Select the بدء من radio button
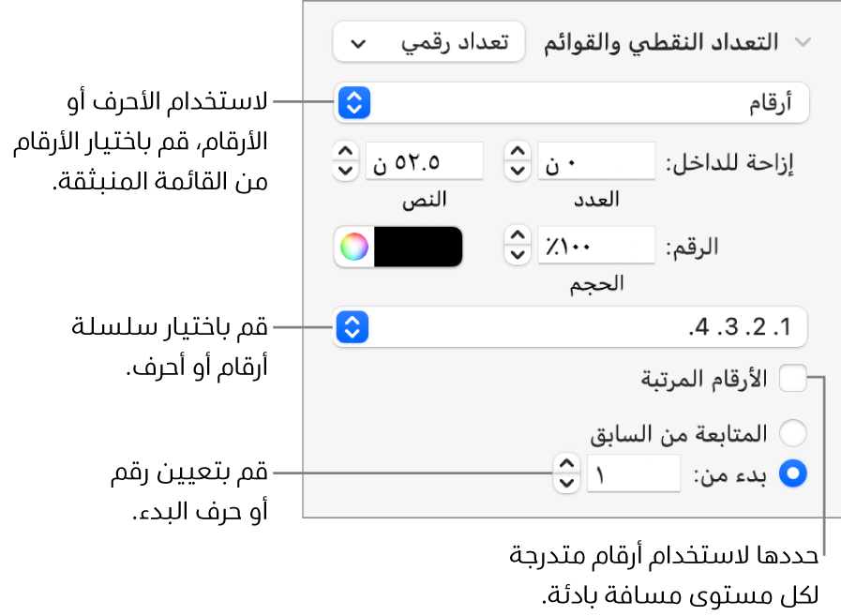 [x=793, y=473]
